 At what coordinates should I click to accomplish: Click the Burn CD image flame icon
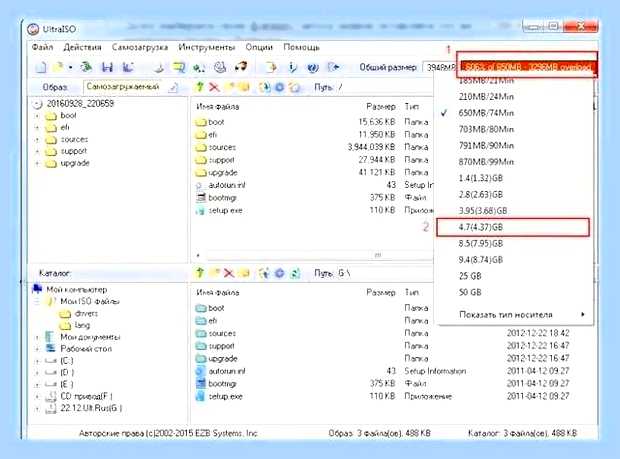pyautogui.click(x=241, y=67)
